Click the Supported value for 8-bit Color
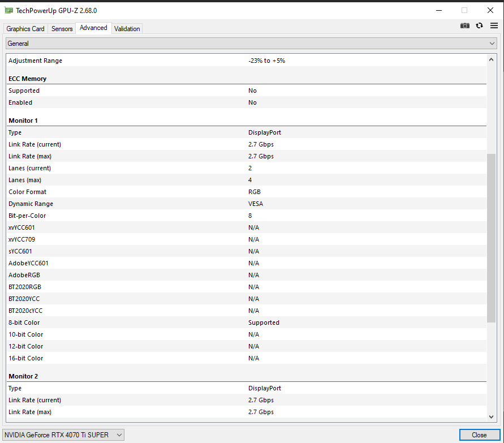This screenshot has height=443, width=504. 264,322
